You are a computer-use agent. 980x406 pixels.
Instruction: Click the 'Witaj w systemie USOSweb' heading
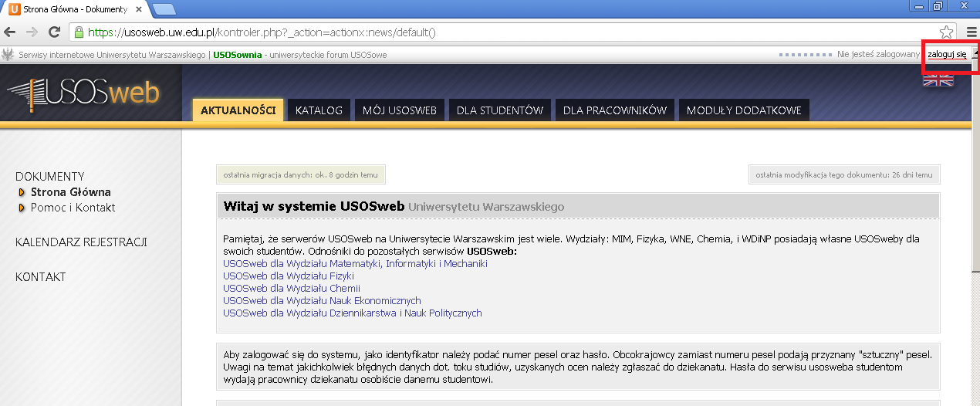tap(314, 207)
